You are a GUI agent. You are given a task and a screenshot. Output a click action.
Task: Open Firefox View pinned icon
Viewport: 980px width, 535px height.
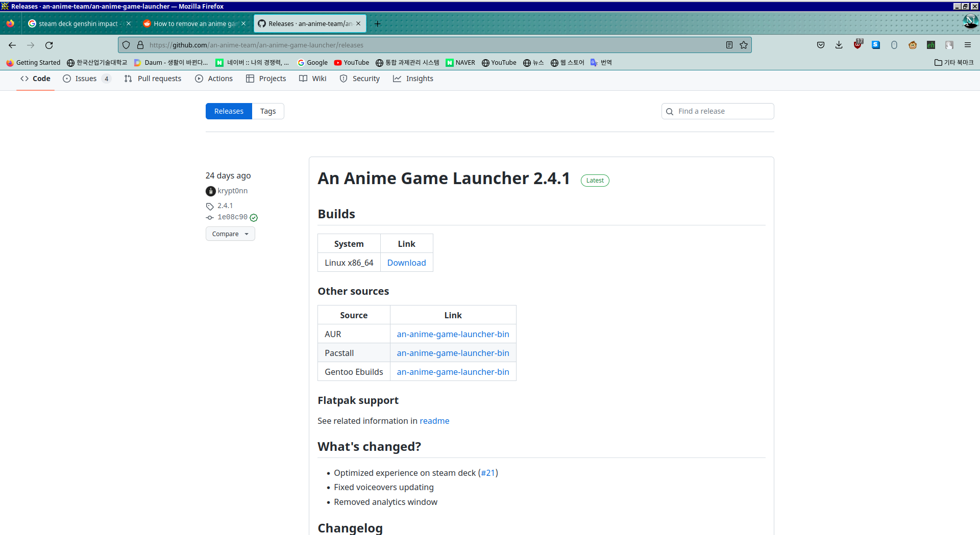10,24
